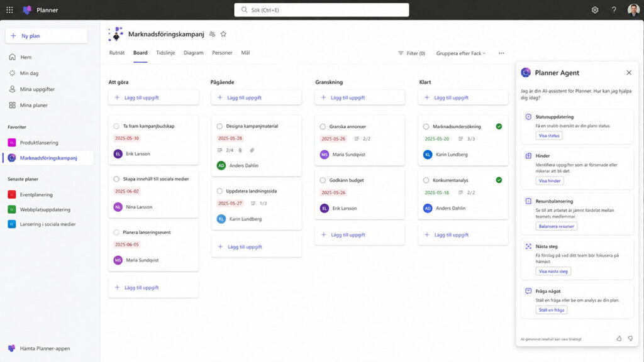Image resolution: width=644 pixels, height=362 pixels.
Task: Mark Granska annonser as complete
Action: coord(323,127)
